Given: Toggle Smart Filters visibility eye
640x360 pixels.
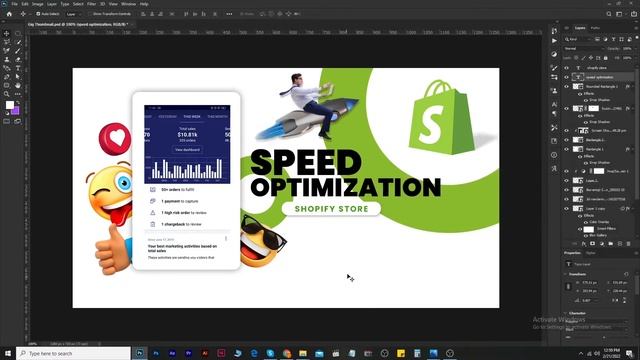Looking at the screenshot, I should [x=580, y=229].
